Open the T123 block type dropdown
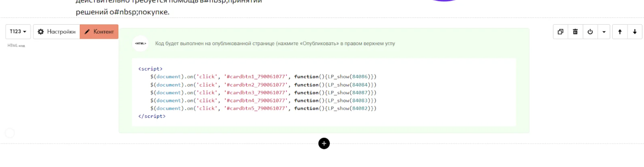The image size is (644, 167). (x=18, y=32)
